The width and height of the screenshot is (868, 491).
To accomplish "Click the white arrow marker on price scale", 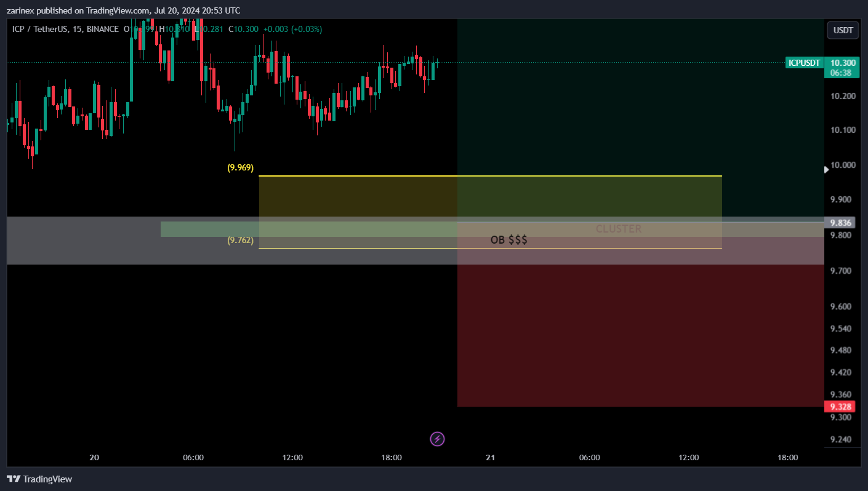I will pos(827,169).
